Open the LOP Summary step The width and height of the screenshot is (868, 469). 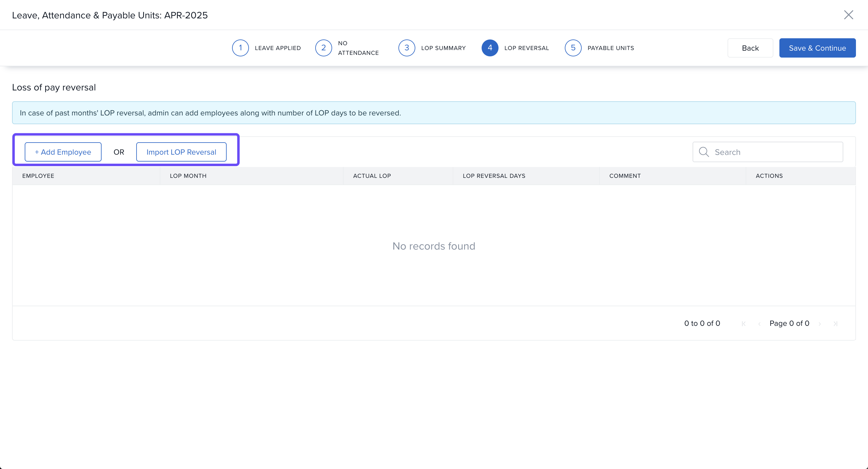point(443,48)
